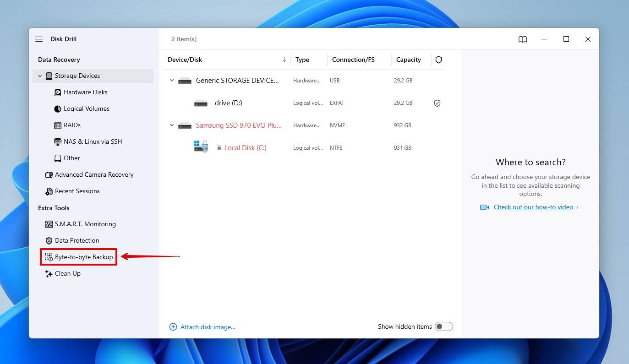The image size is (629, 364).
Task: Click the Byte-to-byte Backup icon
Action: tap(49, 257)
